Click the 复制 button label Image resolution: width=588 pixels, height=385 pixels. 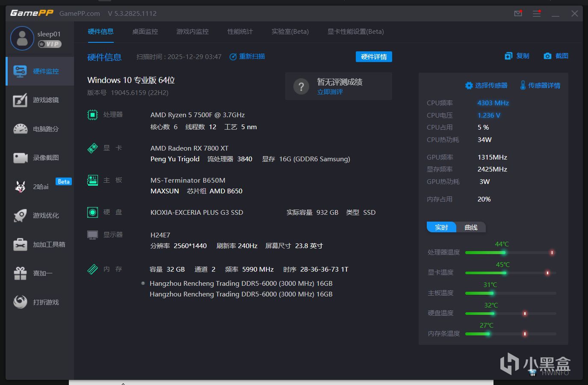click(523, 56)
